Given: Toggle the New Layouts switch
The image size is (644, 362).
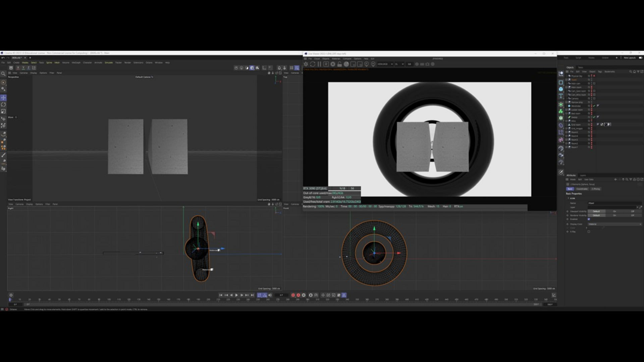Looking at the screenshot, I should click(641, 58).
